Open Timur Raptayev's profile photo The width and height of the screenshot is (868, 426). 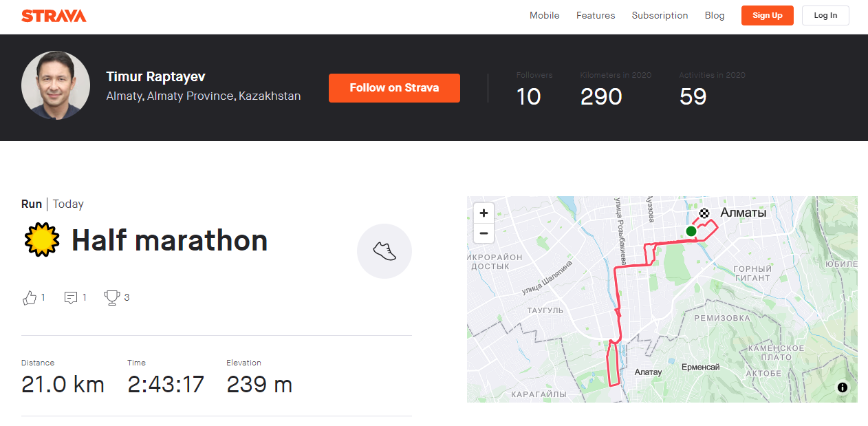(56, 86)
